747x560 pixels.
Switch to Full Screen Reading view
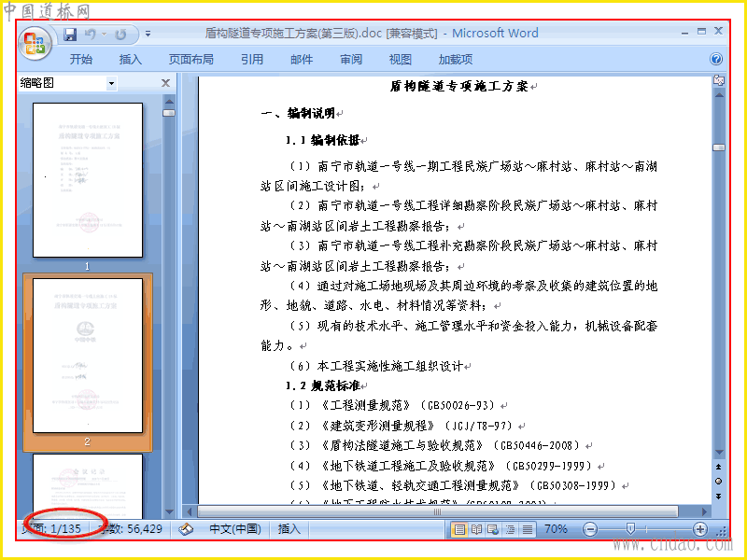476,529
